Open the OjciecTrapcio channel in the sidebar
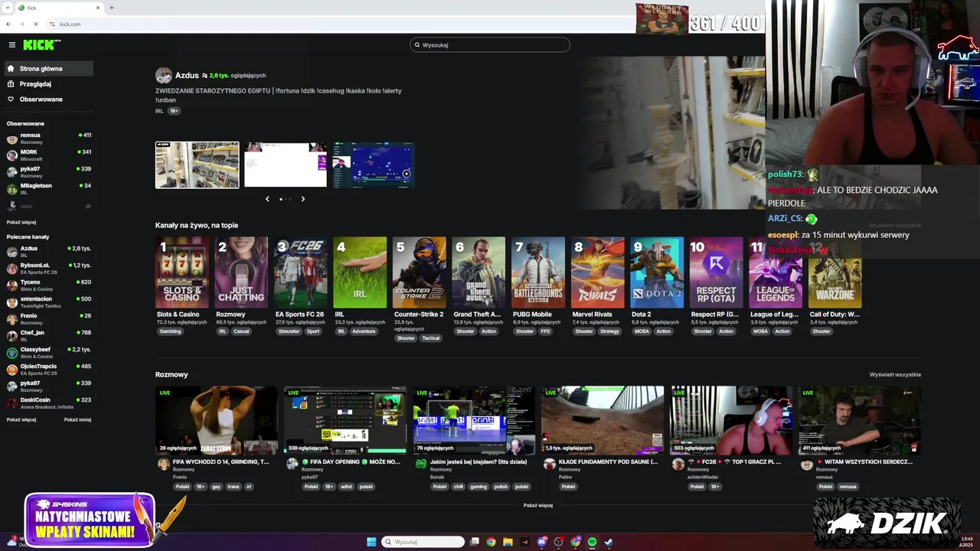This screenshot has height=551, width=980. coord(38,367)
